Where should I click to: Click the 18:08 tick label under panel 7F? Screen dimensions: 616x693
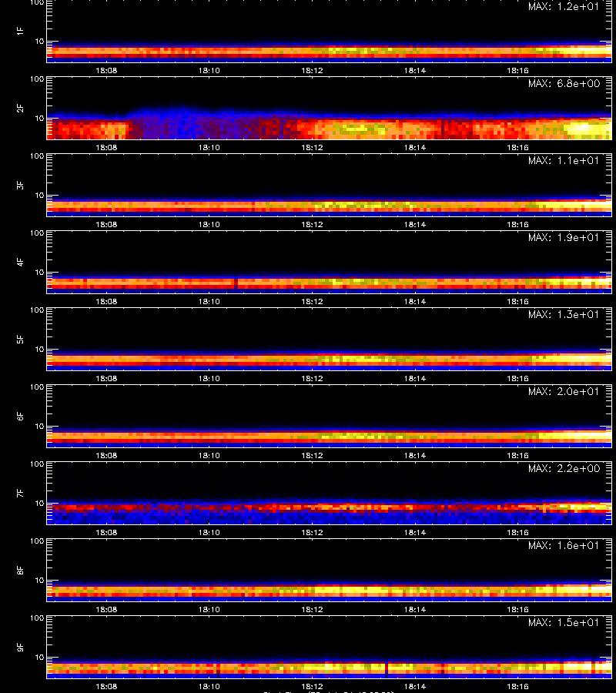coord(106,532)
